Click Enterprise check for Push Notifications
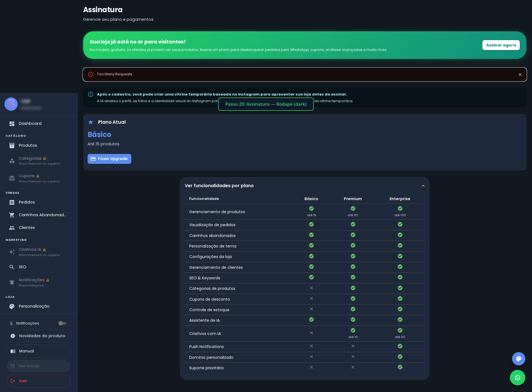The width and height of the screenshot is (532, 392). click(400, 346)
